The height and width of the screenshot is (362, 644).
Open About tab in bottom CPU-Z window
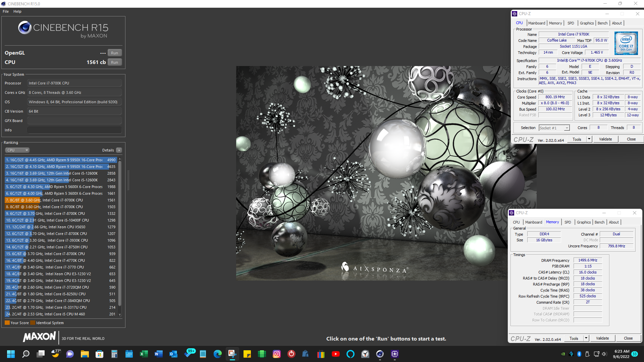pos(613,222)
